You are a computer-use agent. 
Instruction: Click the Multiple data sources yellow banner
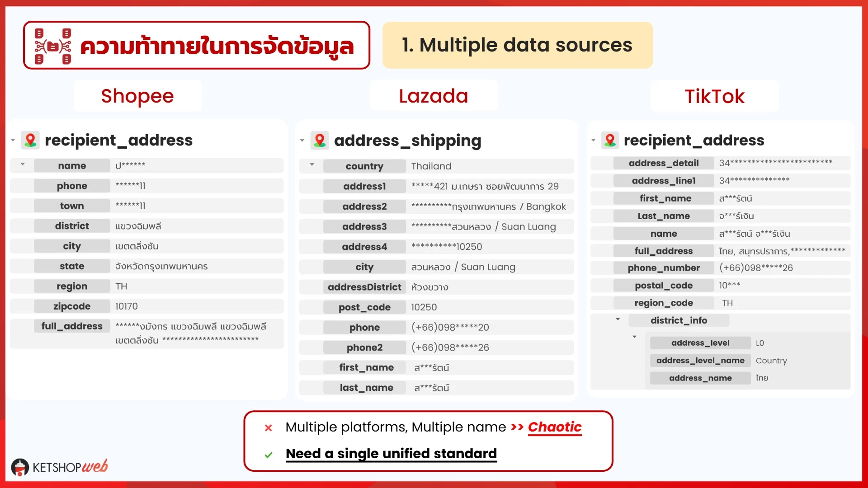click(x=517, y=45)
